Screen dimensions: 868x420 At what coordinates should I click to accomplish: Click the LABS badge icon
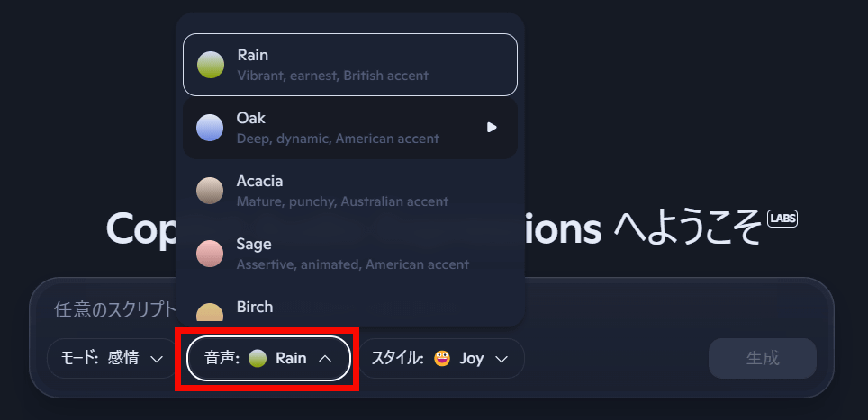782,219
